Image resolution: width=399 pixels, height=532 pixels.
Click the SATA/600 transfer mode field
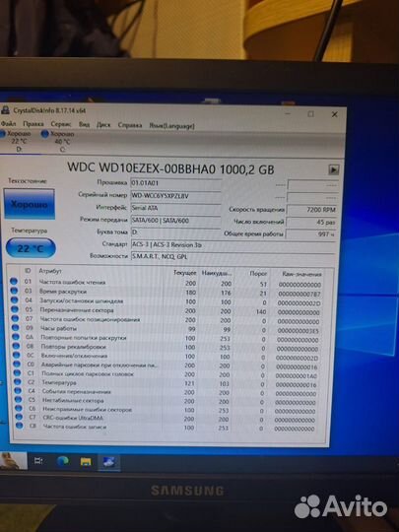(175, 221)
